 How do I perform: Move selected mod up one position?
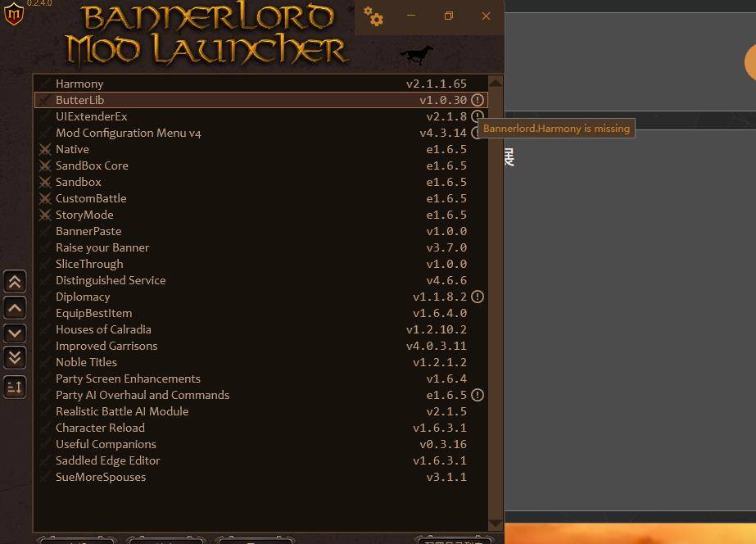tap(15, 308)
